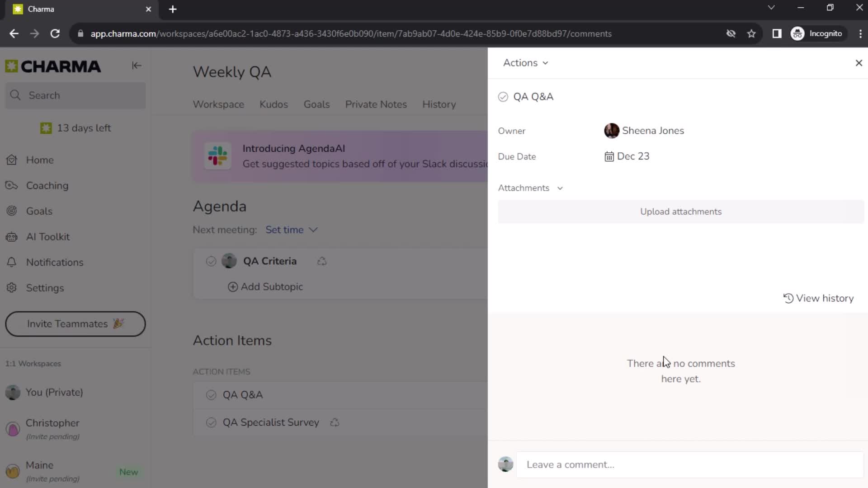Access Settings from sidebar

point(45,287)
